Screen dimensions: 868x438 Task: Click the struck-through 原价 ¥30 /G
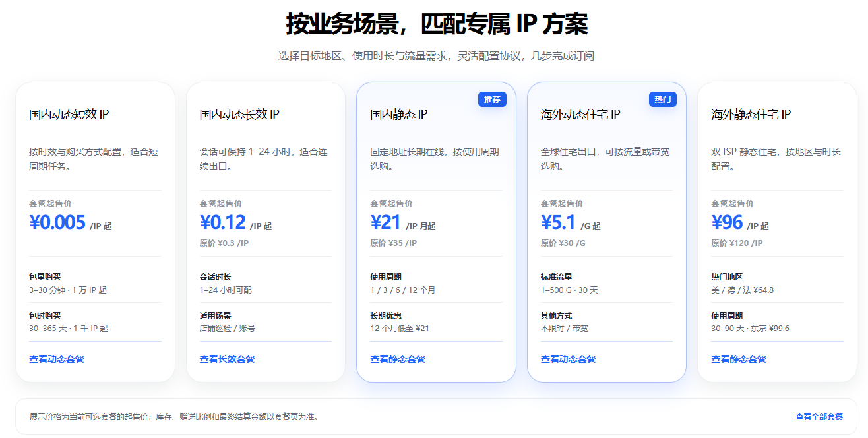click(x=563, y=243)
